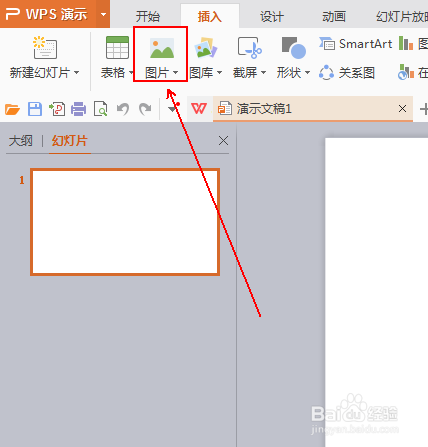Click the chart icon beside SmartArt
428x447 pixels.
coord(406,44)
